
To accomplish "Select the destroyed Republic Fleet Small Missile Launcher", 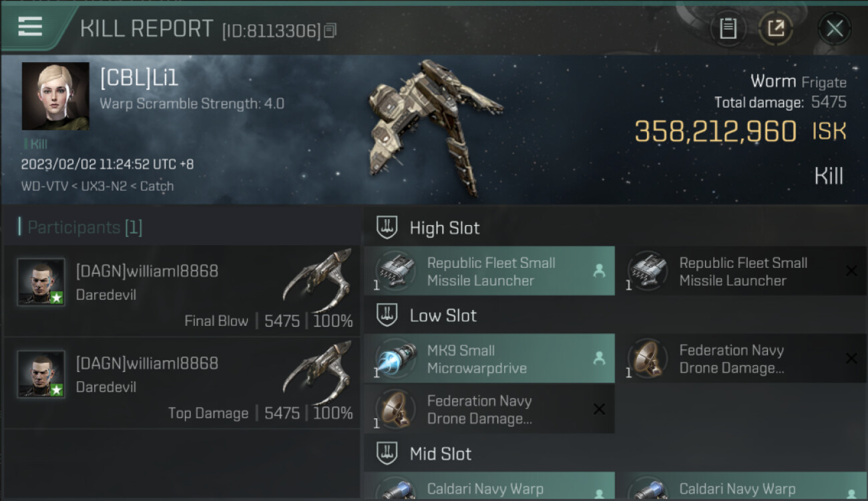I will (x=741, y=271).
